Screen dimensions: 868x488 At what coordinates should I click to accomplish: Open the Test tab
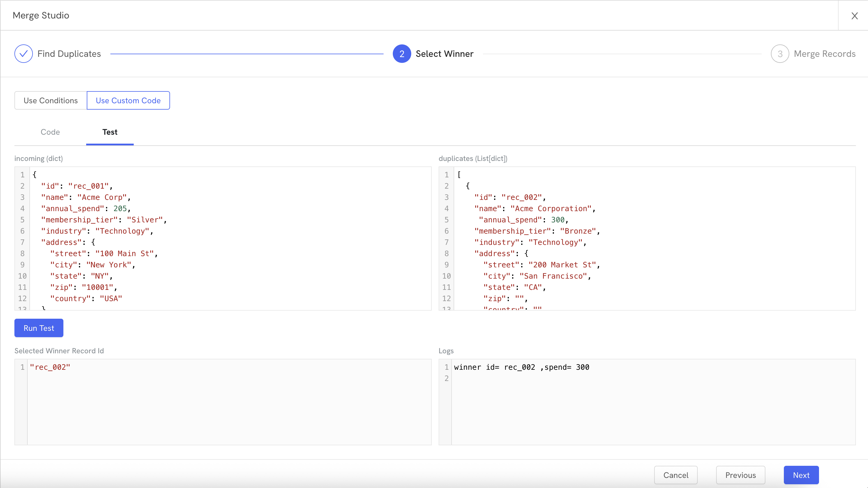pos(110,132)
